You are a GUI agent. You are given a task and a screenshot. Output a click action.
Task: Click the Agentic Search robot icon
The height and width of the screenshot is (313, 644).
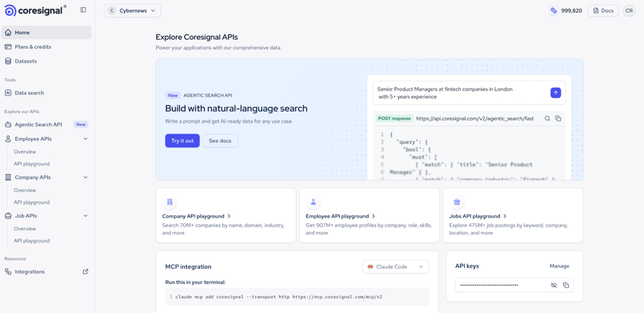point(8,124)
